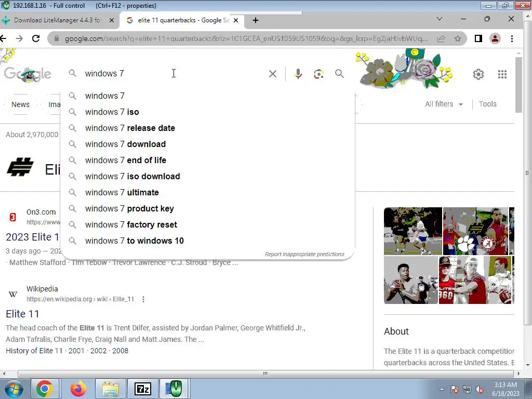This screenshot has height=399, width=532.
Task: Open the Chrome three-dot menu
Action: pos(512,38)
